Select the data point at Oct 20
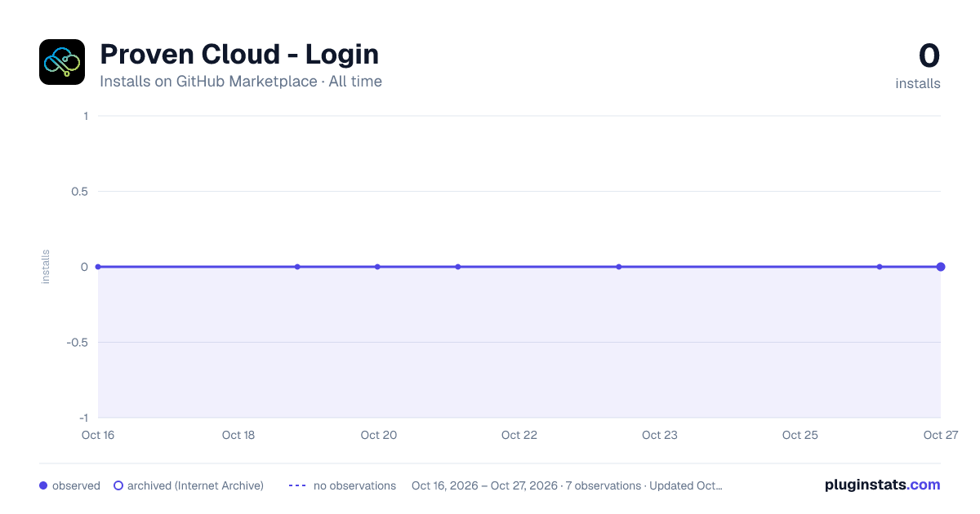980x514 pixels. (x=377, y=267)
